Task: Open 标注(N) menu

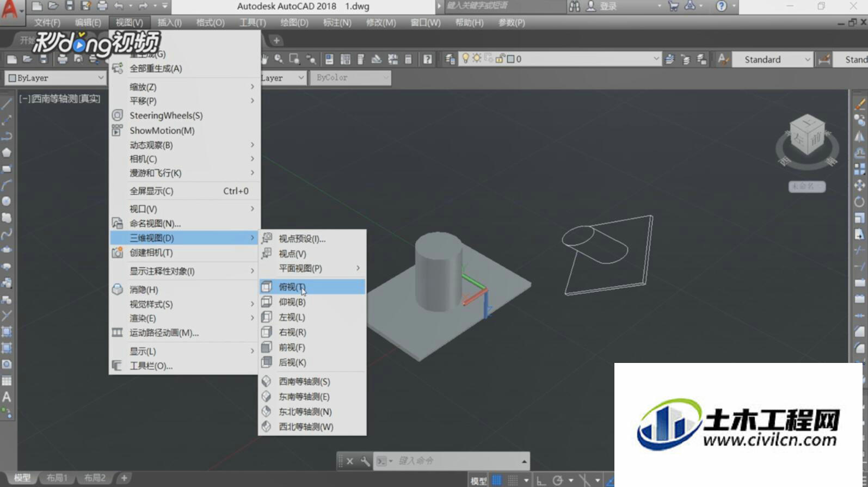Action: pos(337,23)
